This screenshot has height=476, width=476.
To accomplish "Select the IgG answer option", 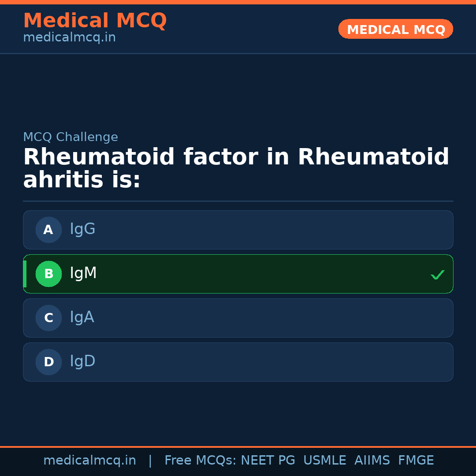I will [238, 230].
